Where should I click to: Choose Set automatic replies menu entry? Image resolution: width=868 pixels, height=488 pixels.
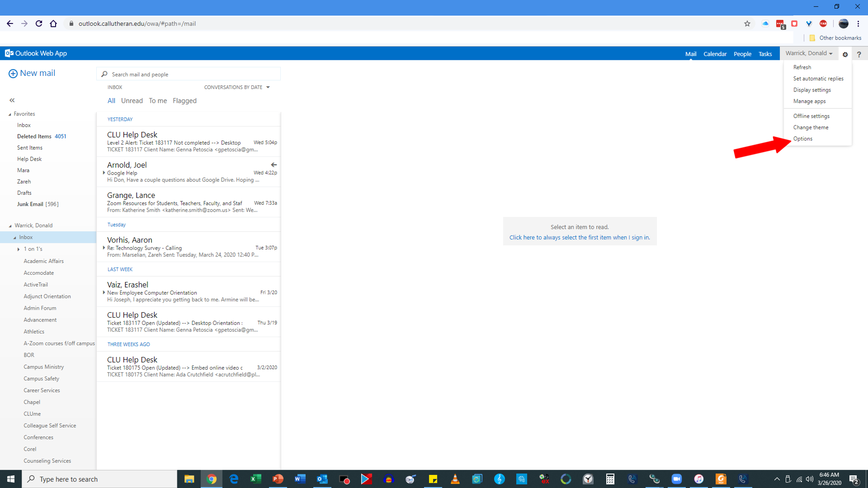(818, 79)
